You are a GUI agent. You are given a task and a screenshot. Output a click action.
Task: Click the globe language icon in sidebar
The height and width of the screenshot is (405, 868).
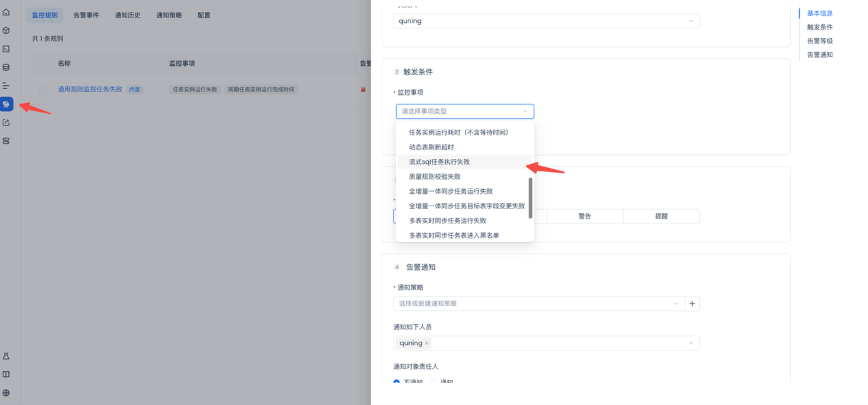6,393
